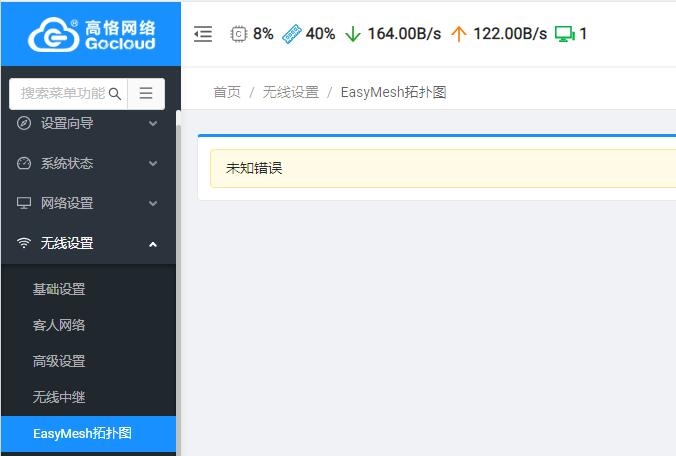Click the 首页 breadcrumb link
Screen dimensions: 676x456
point(227,92)
